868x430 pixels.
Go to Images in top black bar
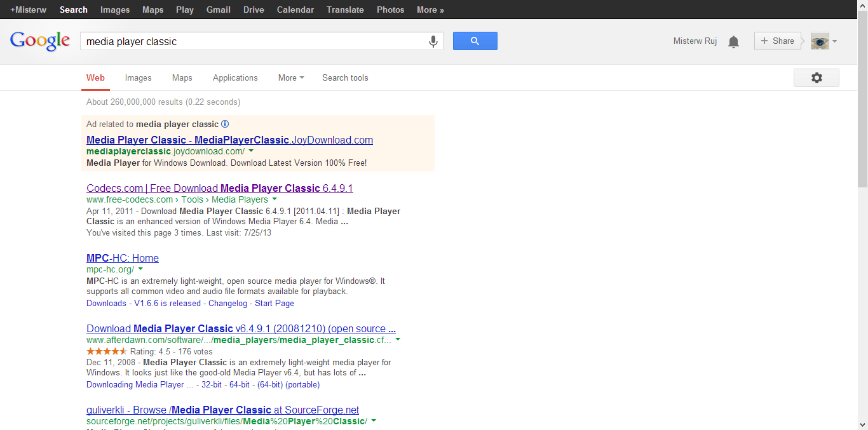tap(115, 10)
